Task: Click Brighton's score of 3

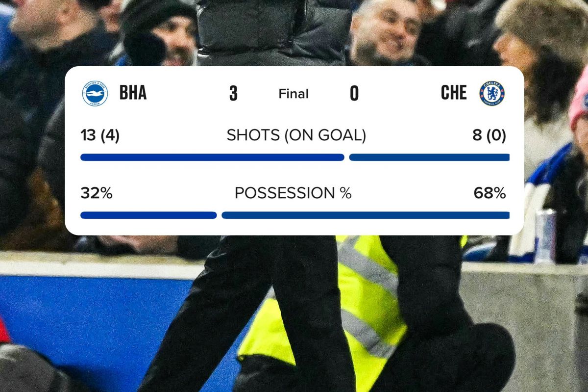Action: (x=233, y=93)
